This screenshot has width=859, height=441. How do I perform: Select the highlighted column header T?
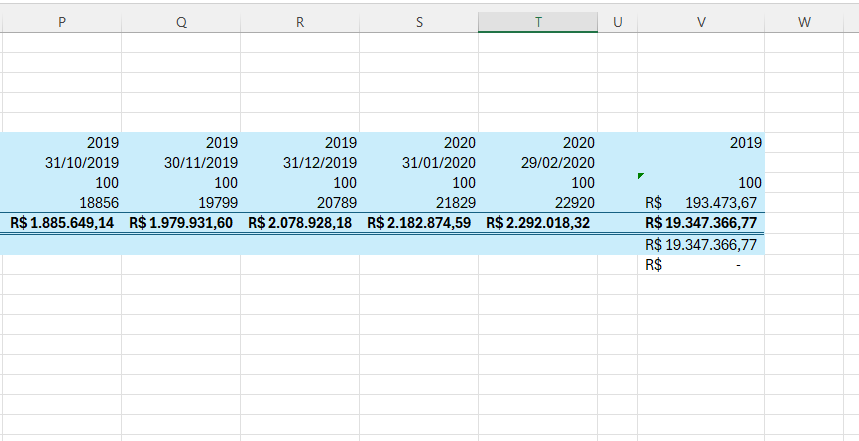pyautogui.click(x=538, y=22)
